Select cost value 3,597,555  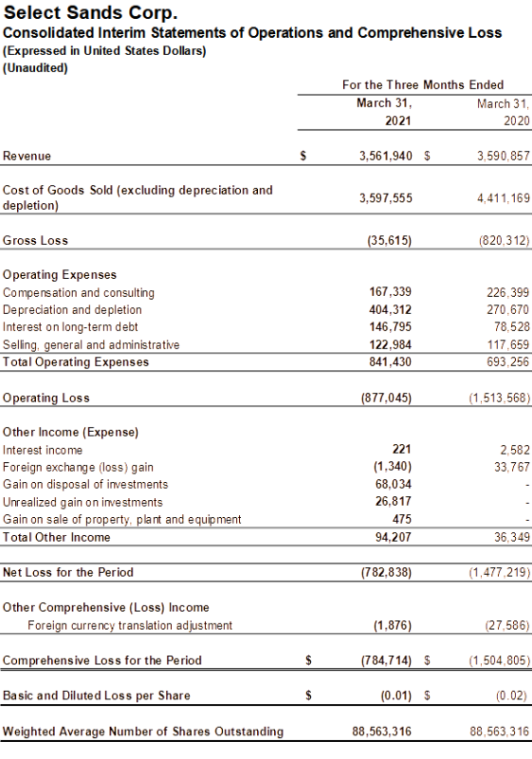385,198
